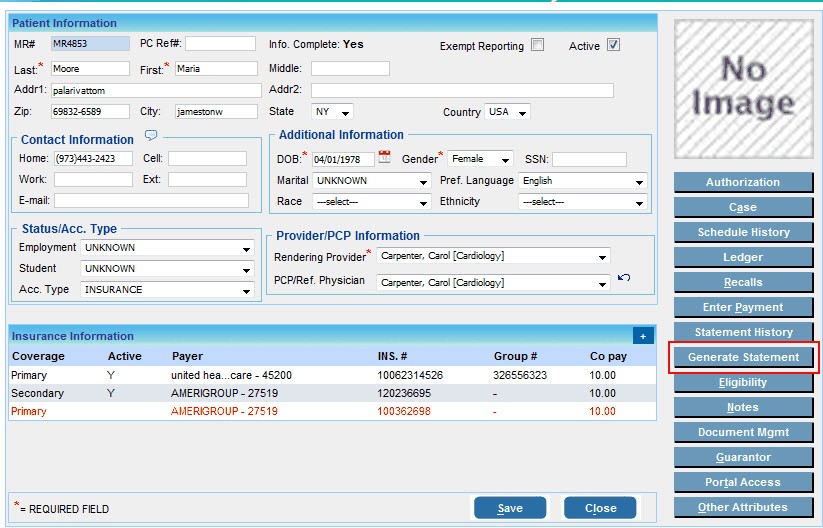Save the patient information

[x=510, y=508]
